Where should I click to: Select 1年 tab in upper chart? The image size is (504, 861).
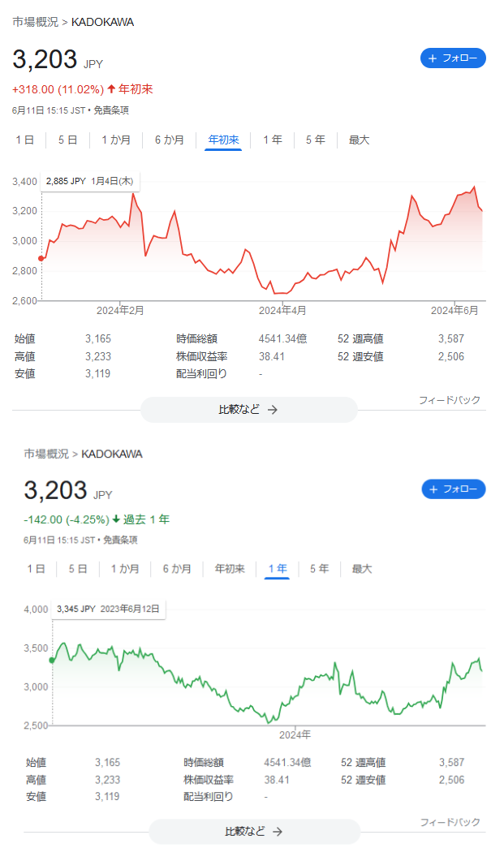[273, 140]
